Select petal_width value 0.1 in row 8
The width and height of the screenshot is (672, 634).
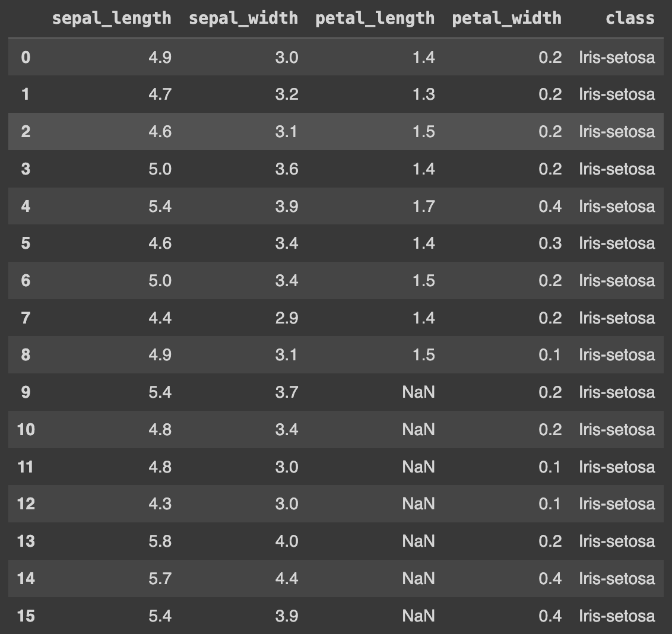(x=550, y=355)
